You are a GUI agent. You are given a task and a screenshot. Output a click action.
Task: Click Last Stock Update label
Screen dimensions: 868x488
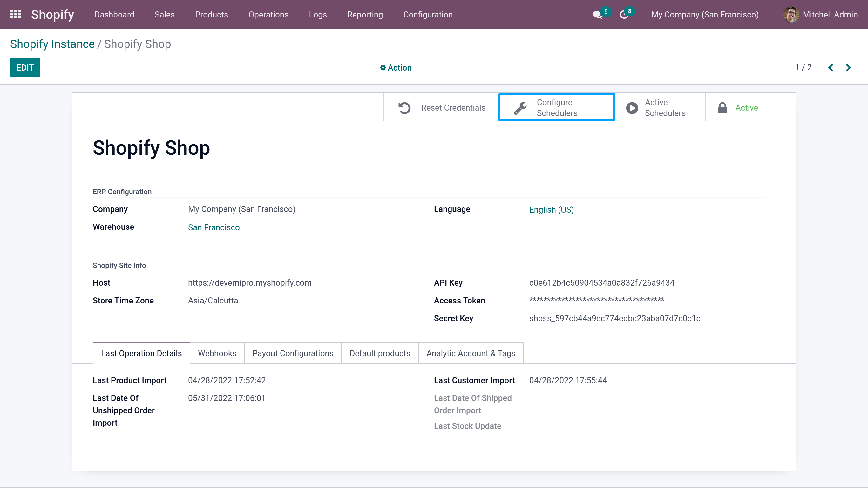[467, 426]
